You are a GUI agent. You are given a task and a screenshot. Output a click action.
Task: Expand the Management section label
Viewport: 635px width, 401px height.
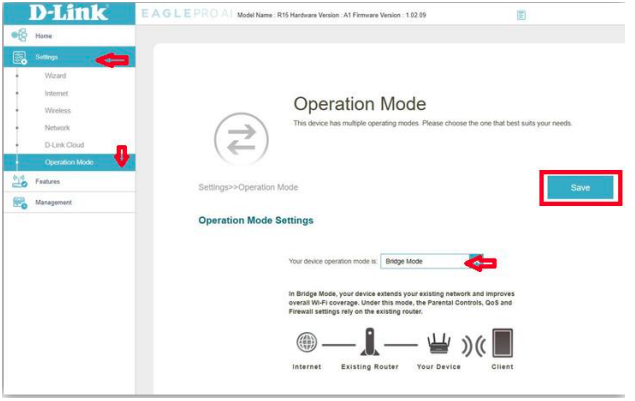coord(54,203)
